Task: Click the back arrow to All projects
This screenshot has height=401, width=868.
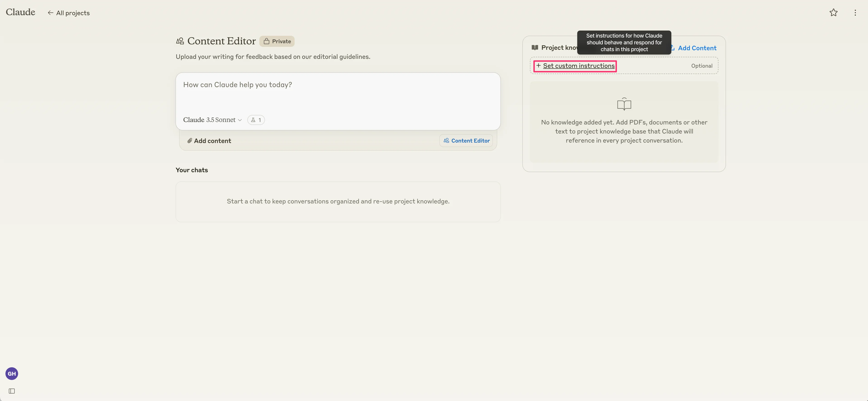Action: point(50,13)
